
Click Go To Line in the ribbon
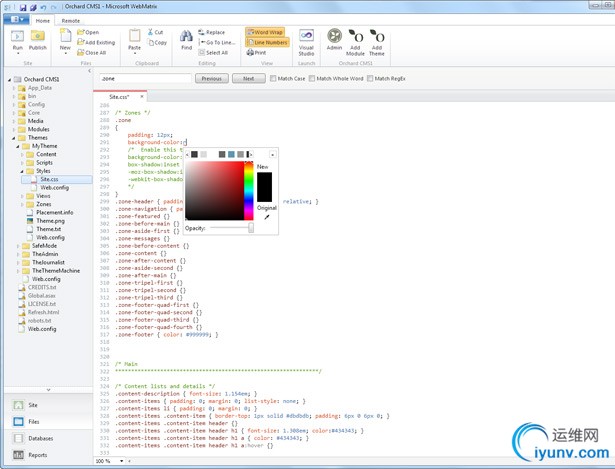click(217, 42)
